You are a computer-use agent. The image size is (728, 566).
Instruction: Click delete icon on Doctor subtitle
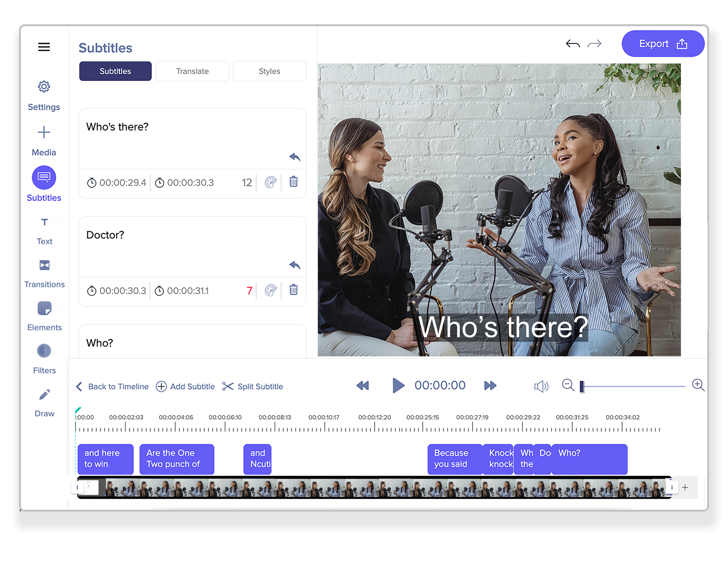293,290
